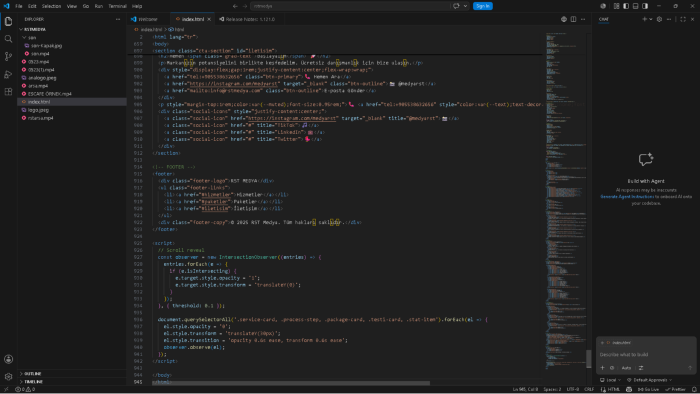700x394 pixels.
Task: Open the Terminal menu
Action: (117, 6)
